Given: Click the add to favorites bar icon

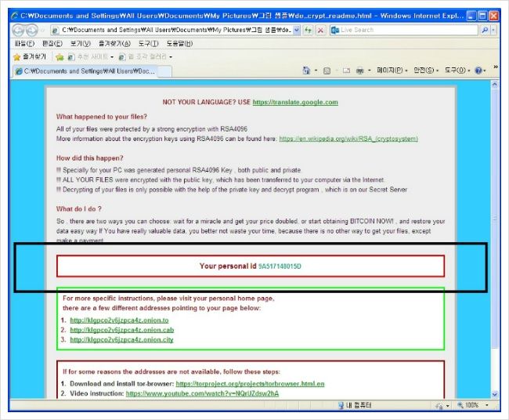Looking at the screenshot, I should pos(60,57).
